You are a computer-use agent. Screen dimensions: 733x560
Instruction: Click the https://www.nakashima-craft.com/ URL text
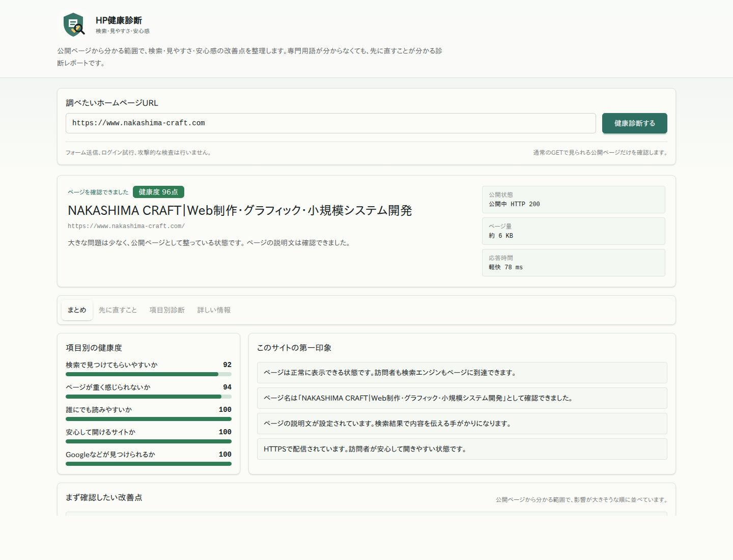pyautogui.click(x=126, y=226)
